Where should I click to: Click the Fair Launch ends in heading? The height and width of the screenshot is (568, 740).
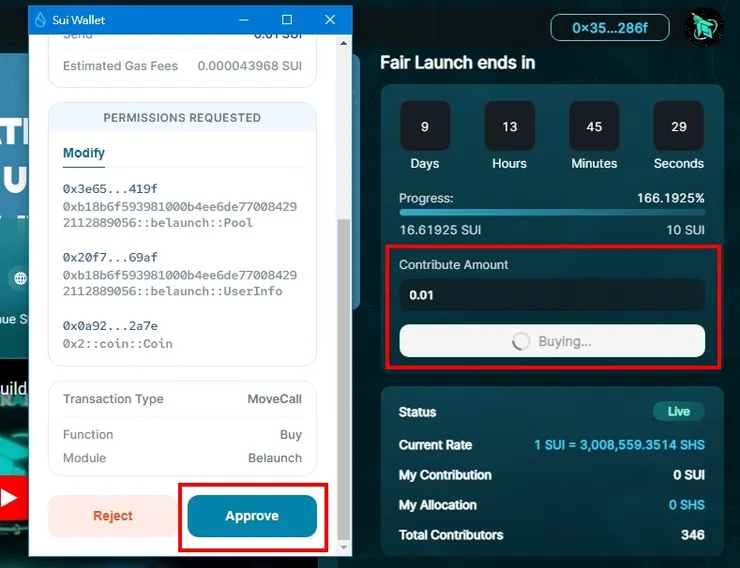[x=458, y=62]
